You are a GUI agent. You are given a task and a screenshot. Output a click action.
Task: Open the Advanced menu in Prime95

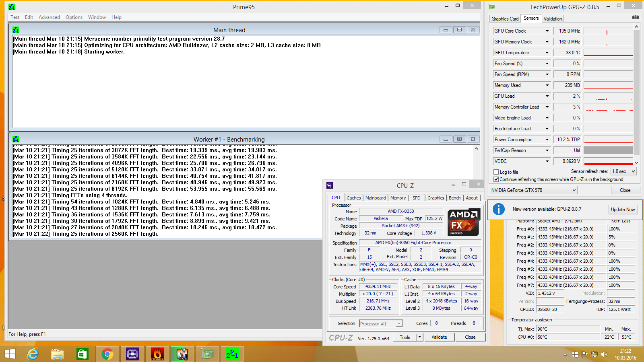[49, 17]
